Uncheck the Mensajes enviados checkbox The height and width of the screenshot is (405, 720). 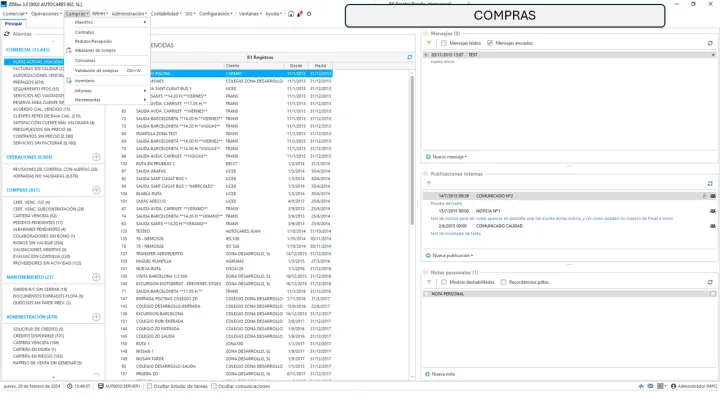(x=492, y=43)
